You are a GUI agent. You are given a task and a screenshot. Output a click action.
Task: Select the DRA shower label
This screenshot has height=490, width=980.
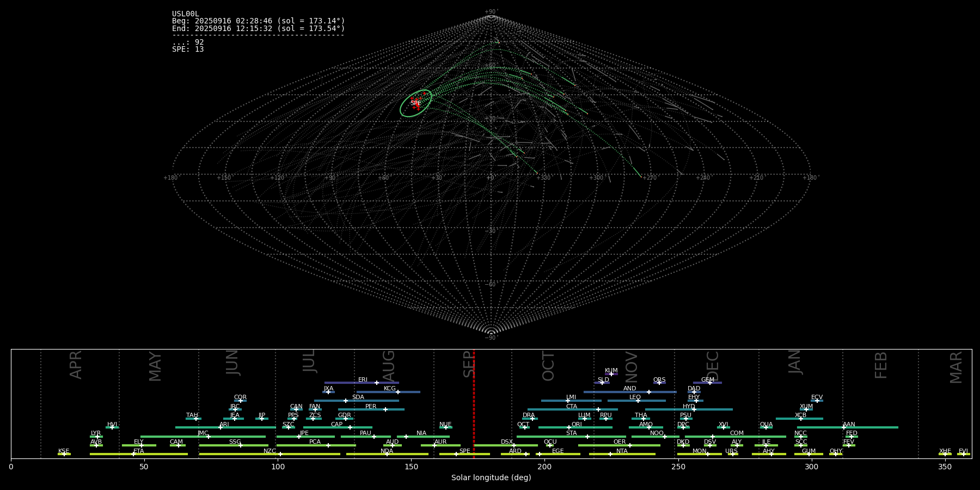(529, 415)
